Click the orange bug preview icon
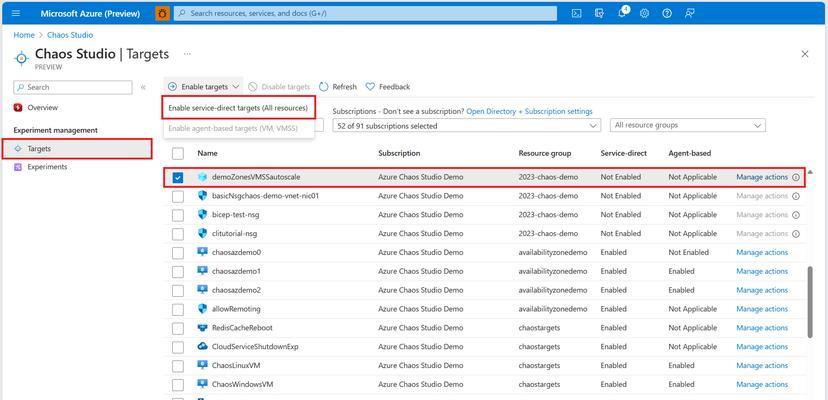The width and height of the screenshot is (828, 400). coord(163,14)
